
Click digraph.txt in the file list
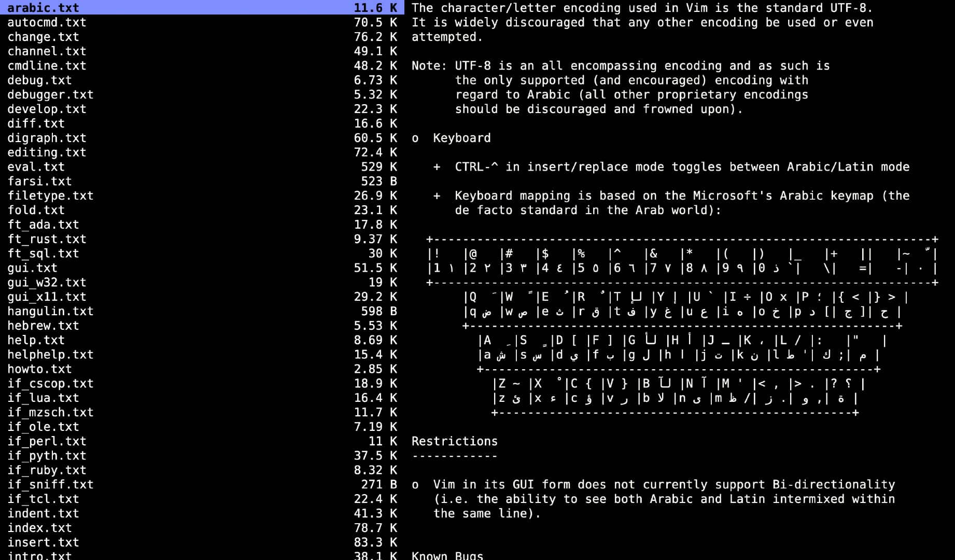(202, 138)
